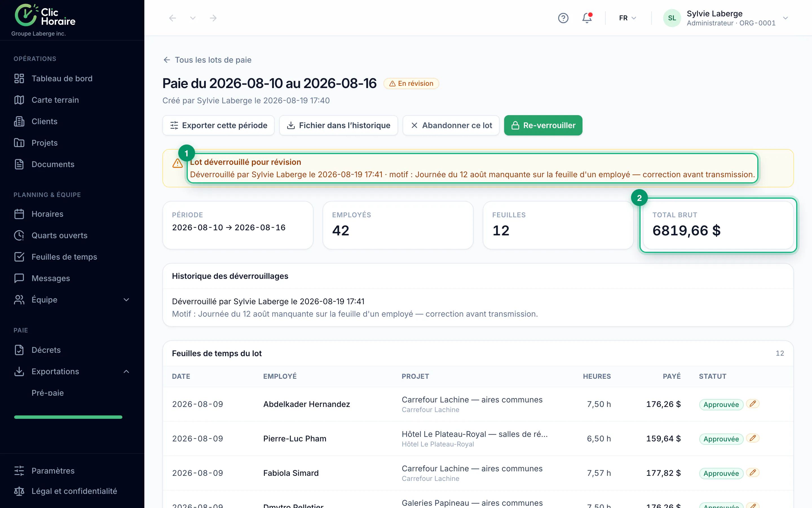Open notifications bell icon

(x=587, y=18)
